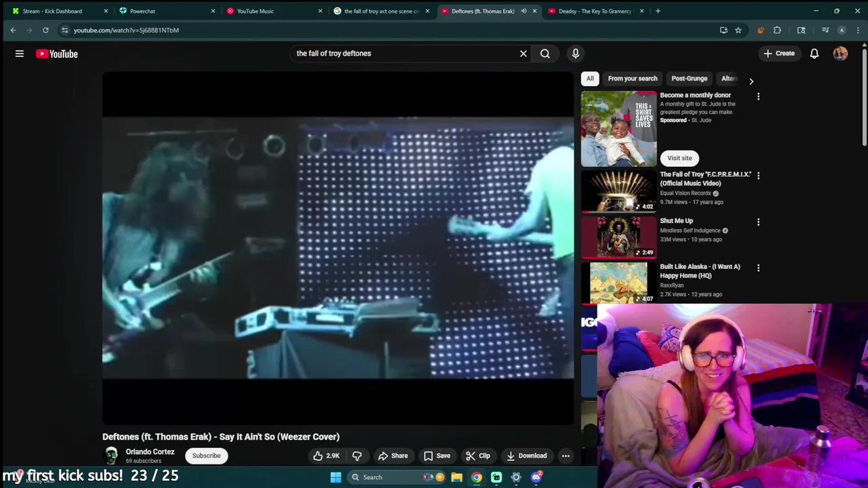Reload the page
868x488 pixels.
pos(45,30)
